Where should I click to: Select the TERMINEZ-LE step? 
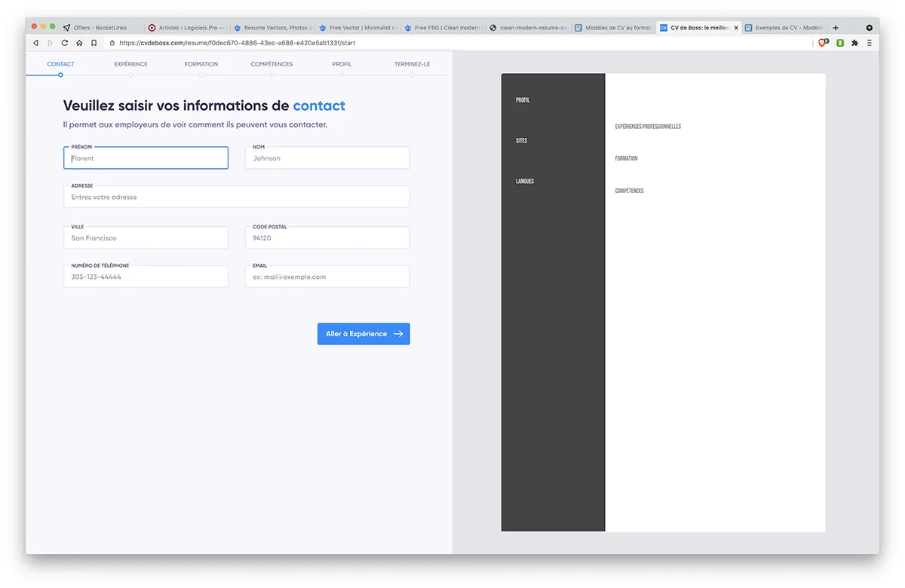tap(412, 64)
